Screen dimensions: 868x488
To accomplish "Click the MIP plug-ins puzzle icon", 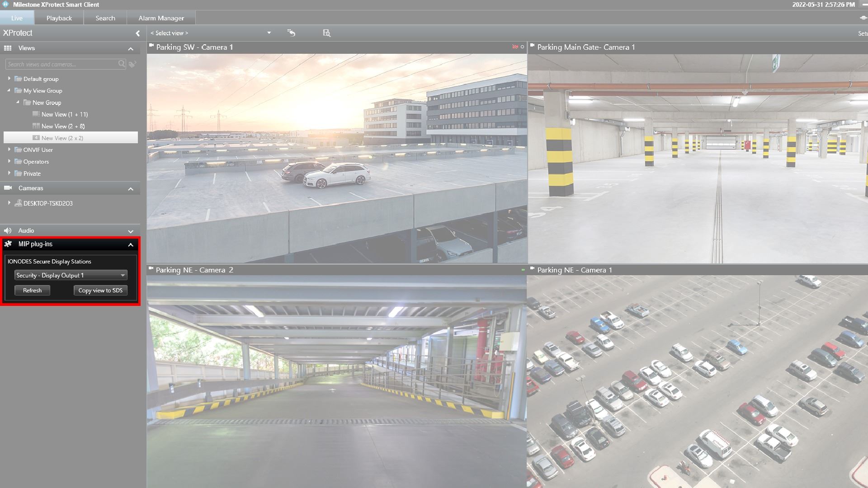I will coord(8,244).
